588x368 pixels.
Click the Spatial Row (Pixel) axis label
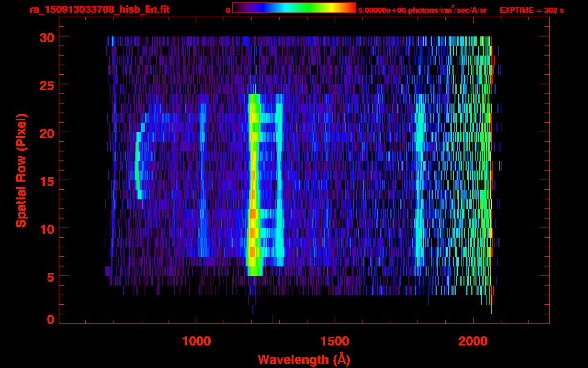click(x=21, y=170)
